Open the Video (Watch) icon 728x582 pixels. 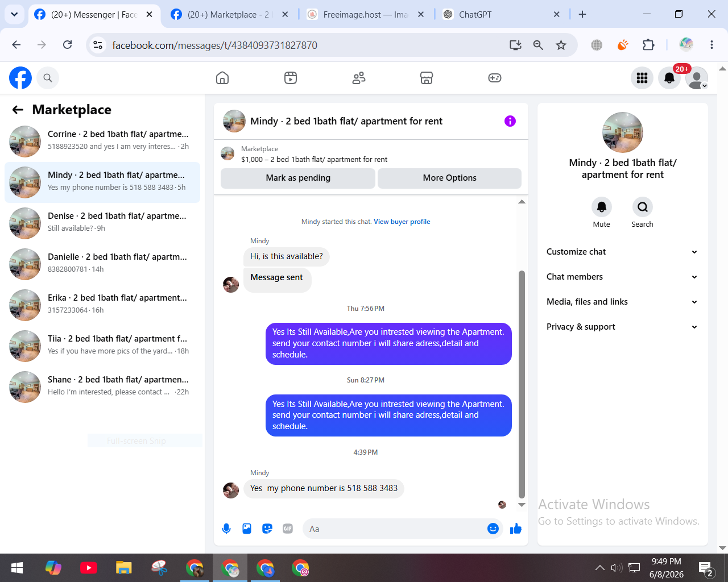291,78
